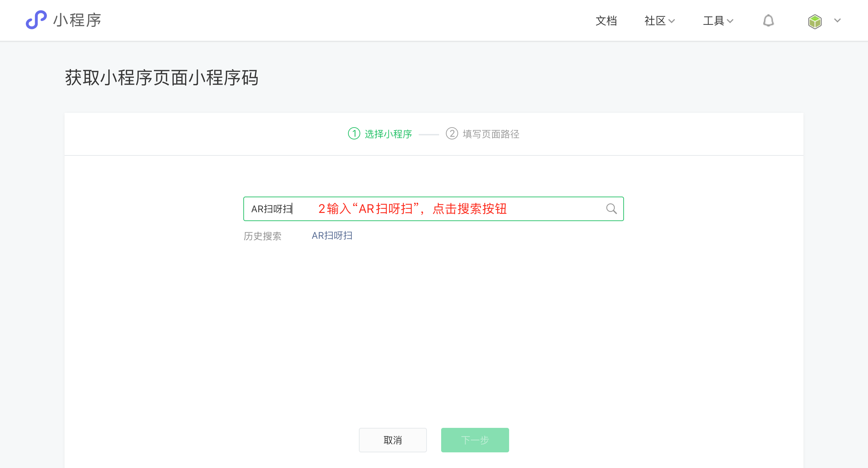Click the step 2 circle icon

452,134
